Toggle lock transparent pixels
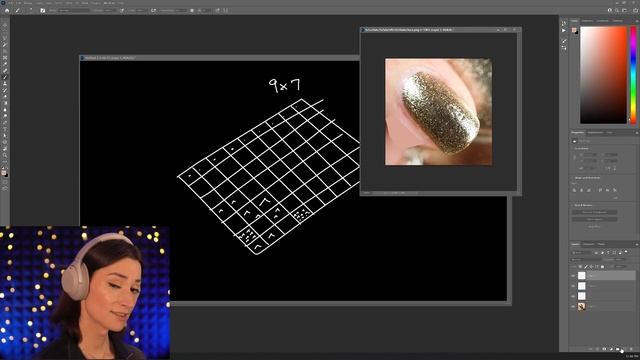The image size is (640, 360). point(580,267)
